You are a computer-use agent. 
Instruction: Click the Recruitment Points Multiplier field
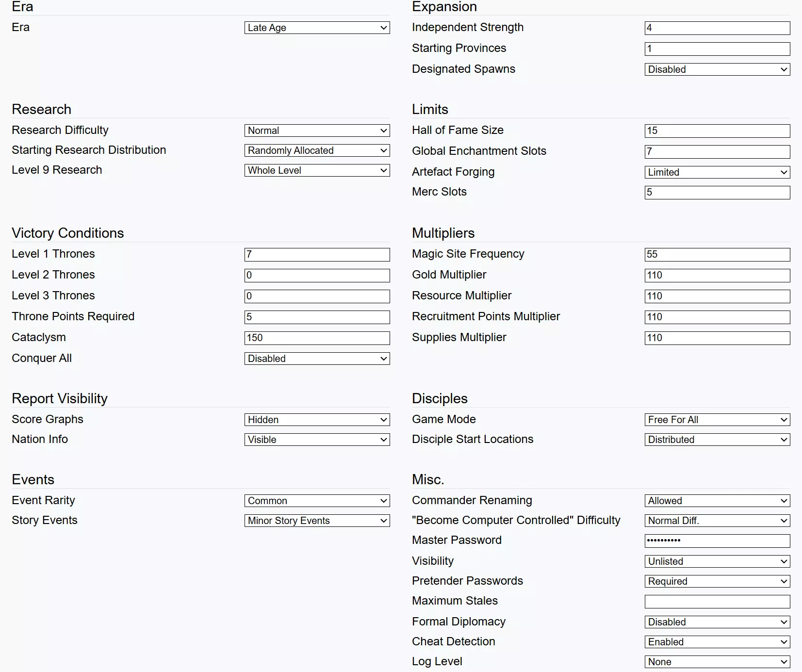tap(717, 317)
